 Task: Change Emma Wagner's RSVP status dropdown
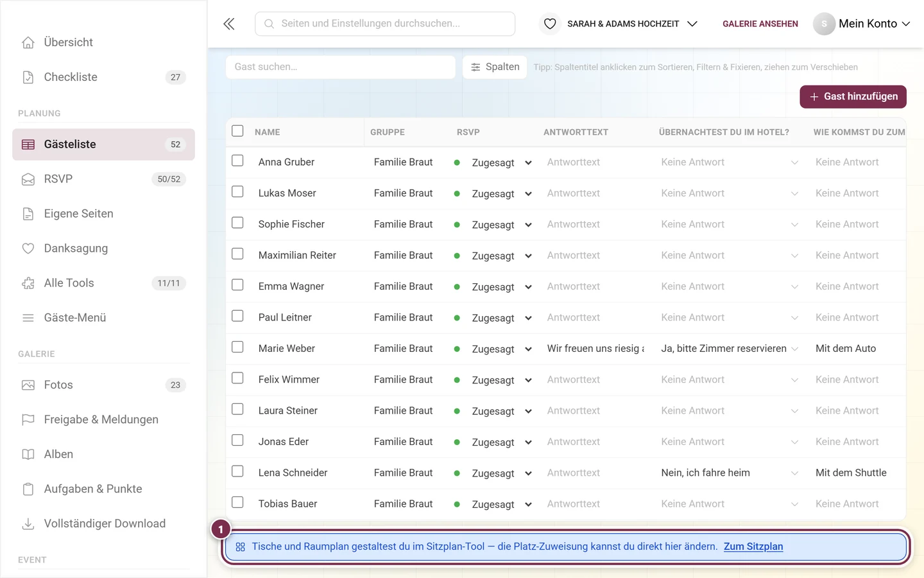coord(502,287)
